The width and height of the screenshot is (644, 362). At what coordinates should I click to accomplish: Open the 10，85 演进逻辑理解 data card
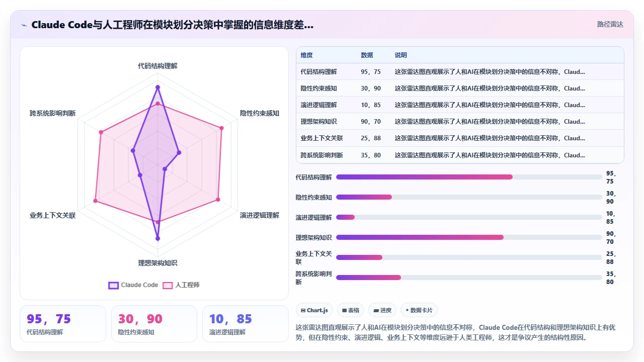click(x=246, y=324)
